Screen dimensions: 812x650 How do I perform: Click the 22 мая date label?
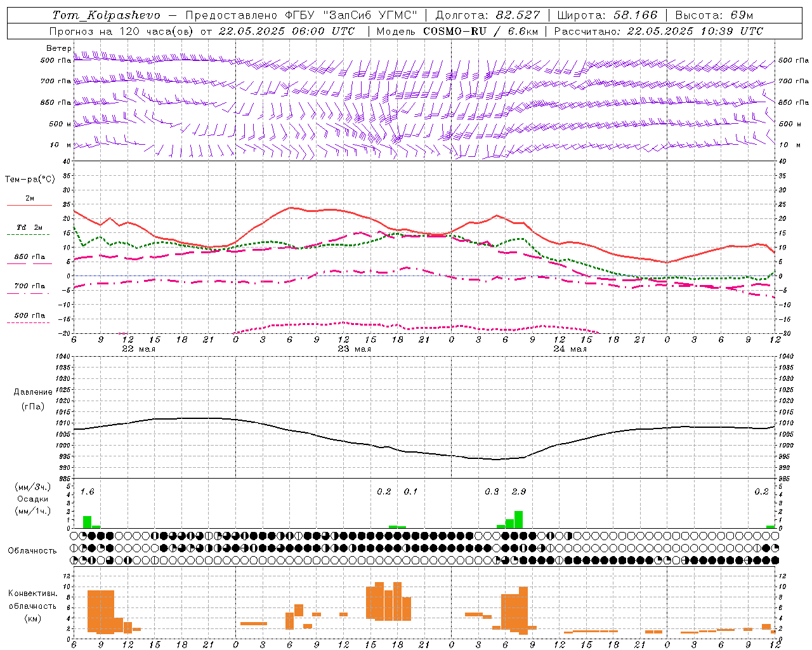tap(138, 349)
